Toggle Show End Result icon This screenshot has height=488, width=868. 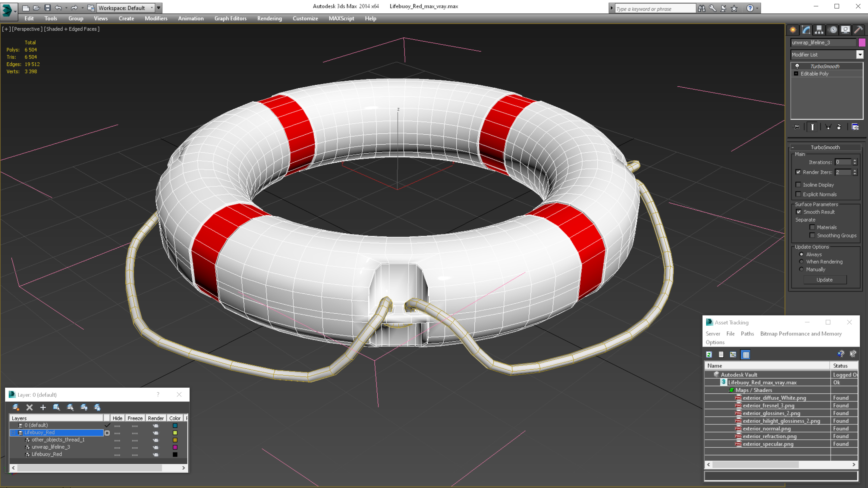(813, 127)
